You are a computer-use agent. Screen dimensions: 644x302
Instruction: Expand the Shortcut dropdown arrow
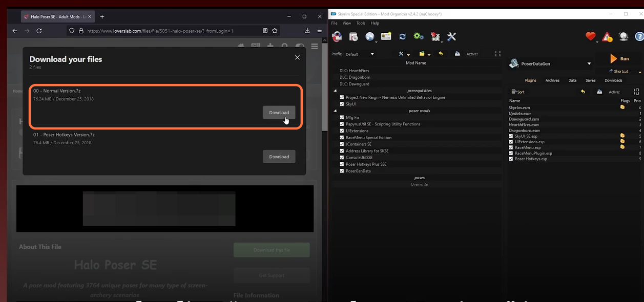pos(640,72)
